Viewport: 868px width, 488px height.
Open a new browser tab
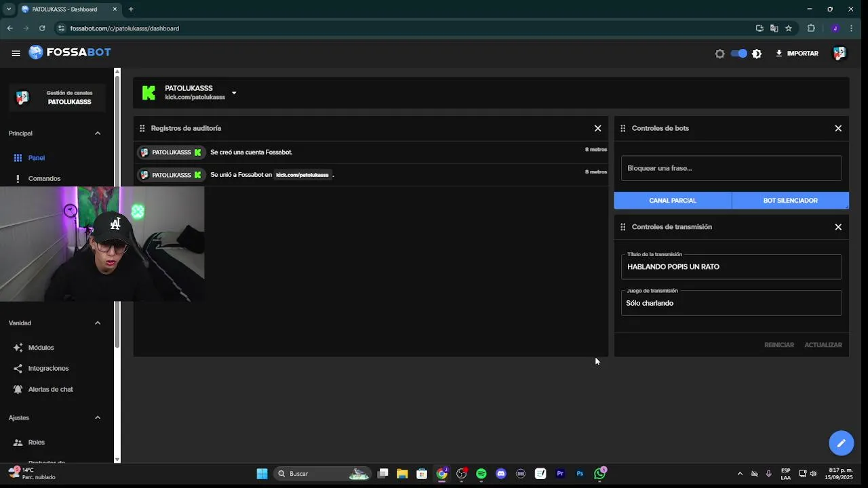131,9
